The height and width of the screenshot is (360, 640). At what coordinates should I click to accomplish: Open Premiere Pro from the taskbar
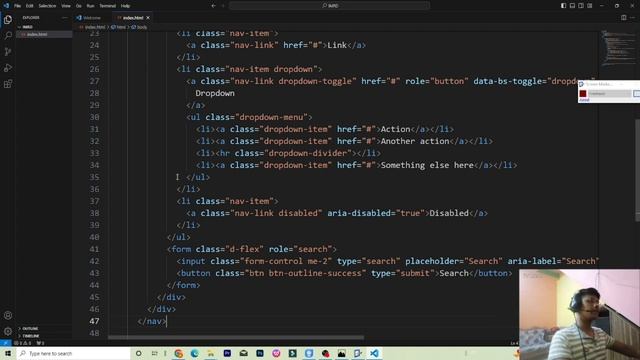[227, 353]
